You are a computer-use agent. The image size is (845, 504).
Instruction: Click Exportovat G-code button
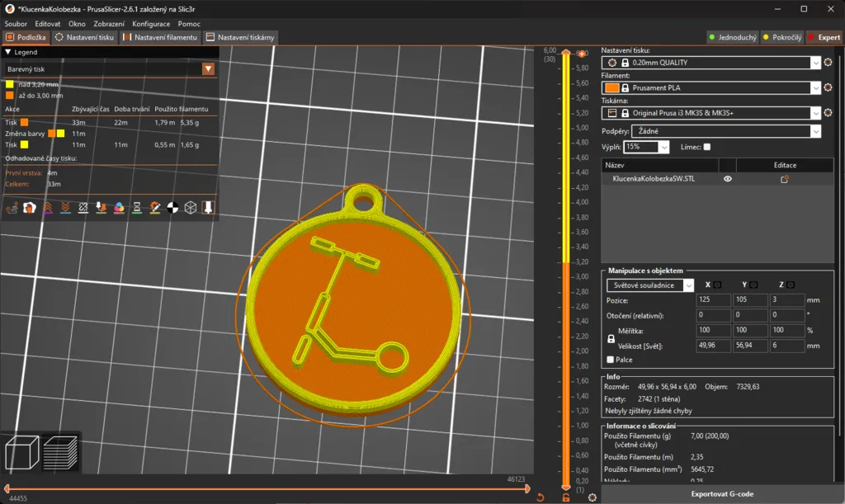pyautogui.click(x=721, y=494)
